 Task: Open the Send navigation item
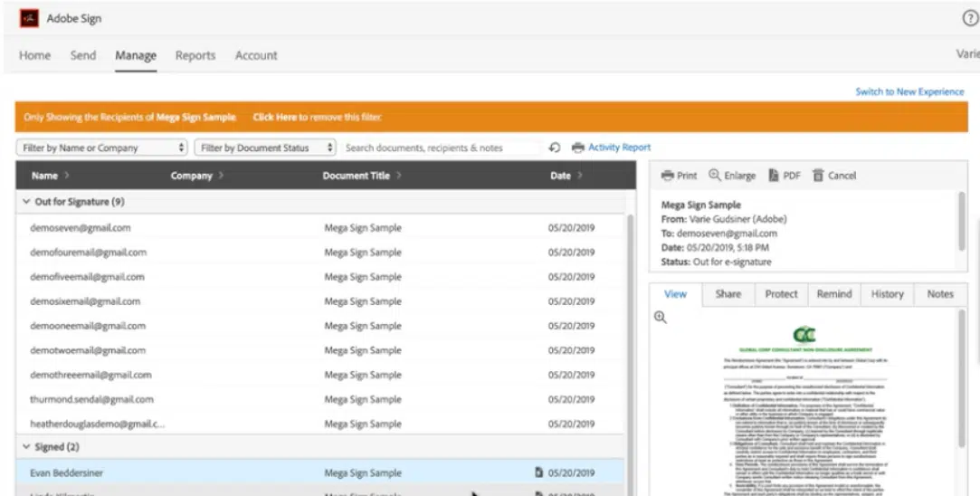[83, 55]
